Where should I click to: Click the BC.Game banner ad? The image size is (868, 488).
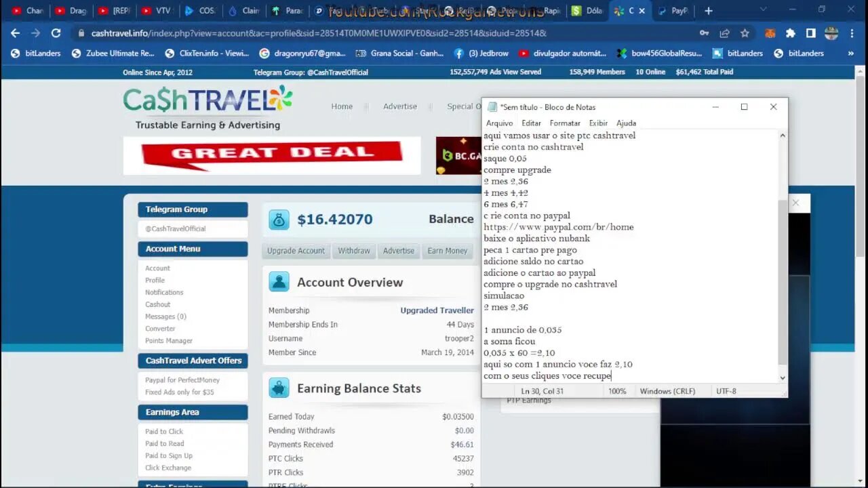tap(458, 155)
